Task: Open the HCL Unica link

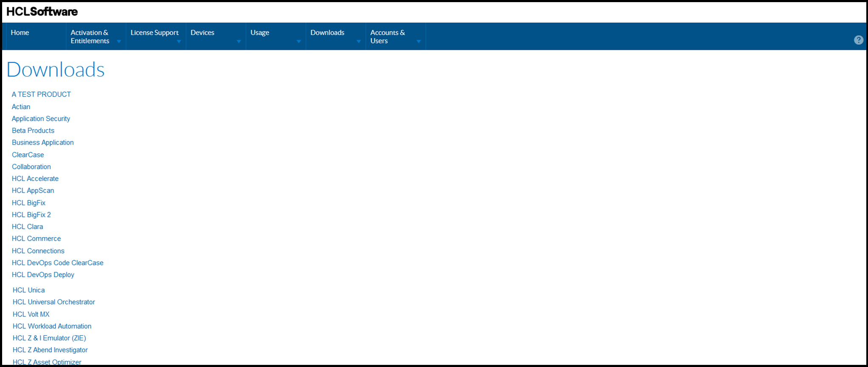Action: pos(28,290)
